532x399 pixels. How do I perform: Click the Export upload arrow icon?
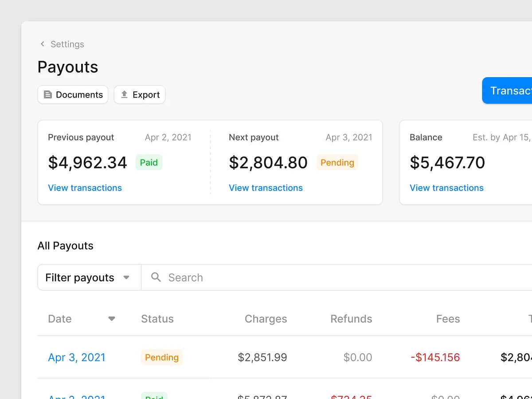pos(125,94)
